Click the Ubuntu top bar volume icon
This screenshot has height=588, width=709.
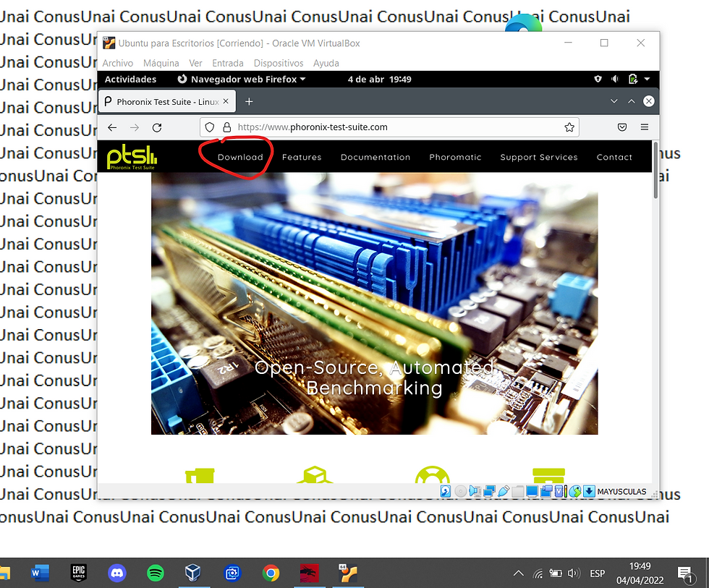615,79
